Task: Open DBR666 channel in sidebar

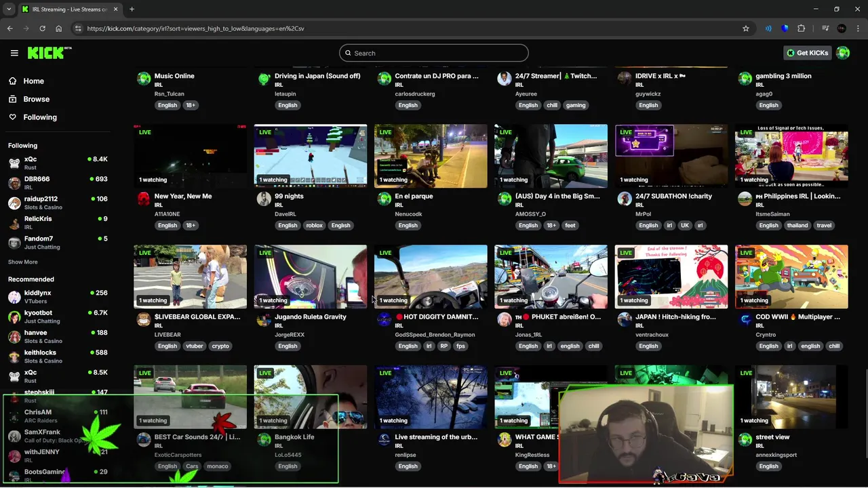Action: [58, 182]
